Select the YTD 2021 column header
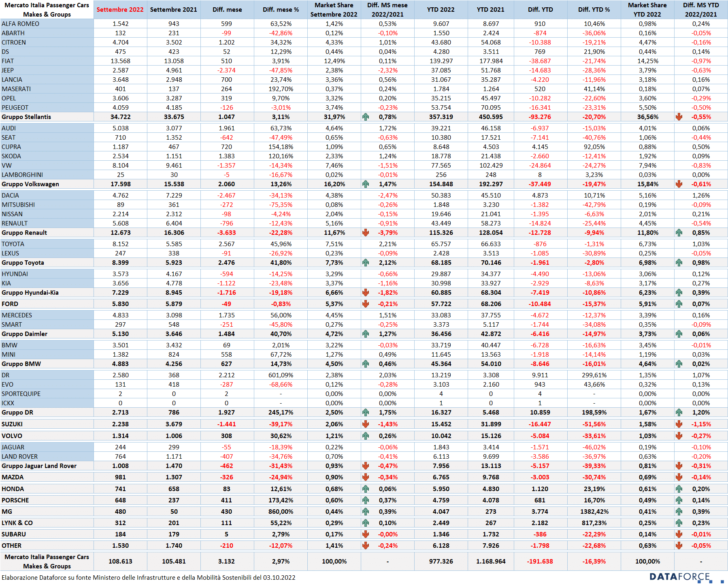 pos(491,10)
